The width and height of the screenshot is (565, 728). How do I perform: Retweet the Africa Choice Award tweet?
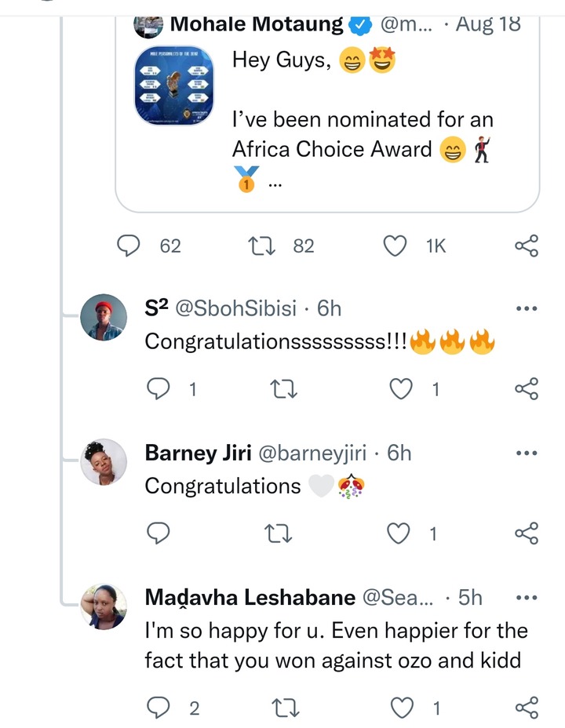[x=261, y=246]
